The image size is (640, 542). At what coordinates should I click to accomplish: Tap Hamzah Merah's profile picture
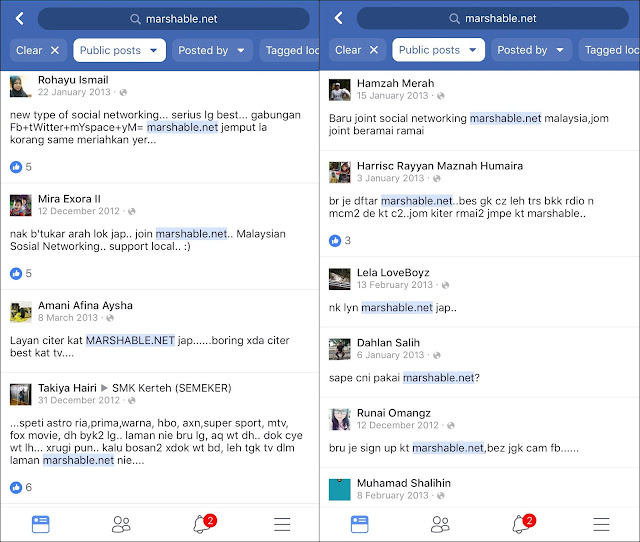340,90
